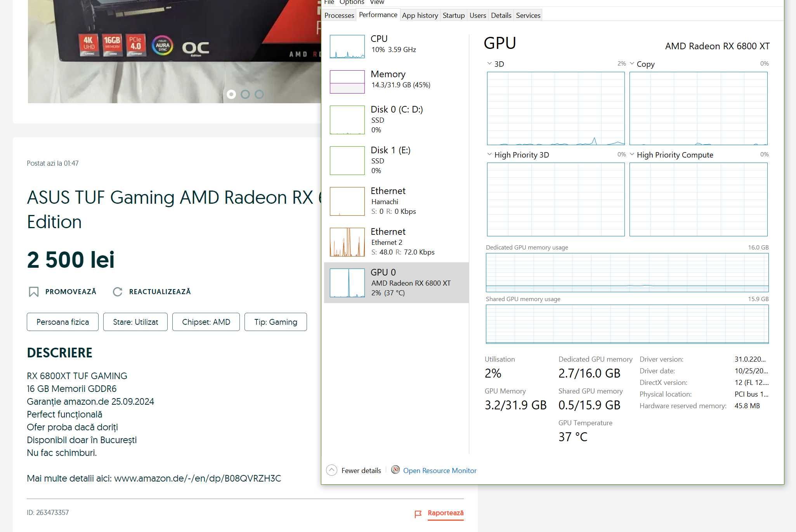Click the Stare: Utilizat tag
Screen dimensions: 796x532
tap(135, 322)
